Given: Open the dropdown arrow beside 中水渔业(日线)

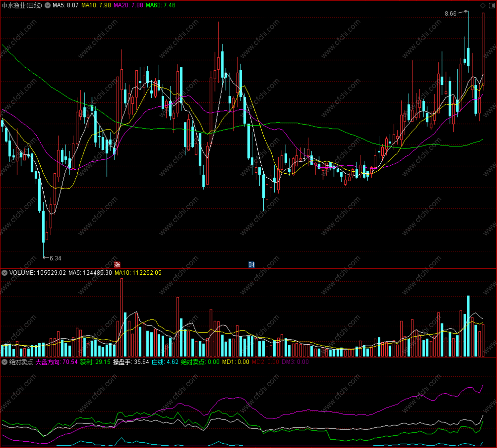Looking at the screenshot, I should [x=48, y=5].
